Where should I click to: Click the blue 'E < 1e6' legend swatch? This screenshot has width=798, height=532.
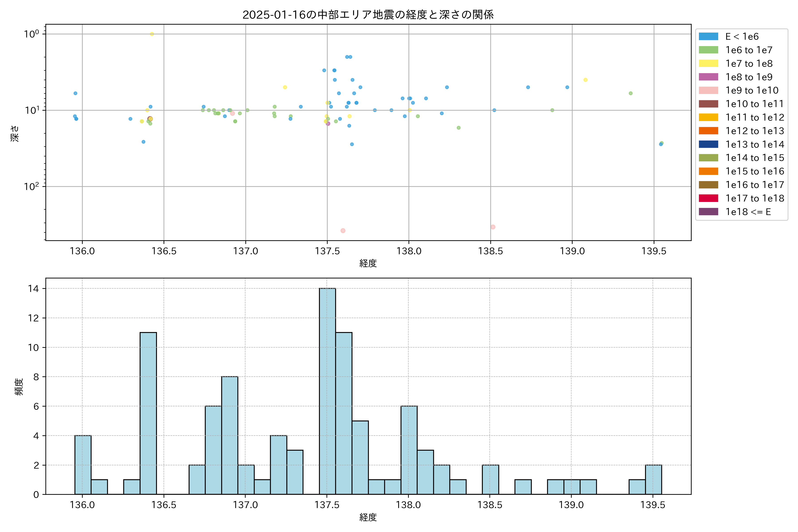[x=708, y=37]
